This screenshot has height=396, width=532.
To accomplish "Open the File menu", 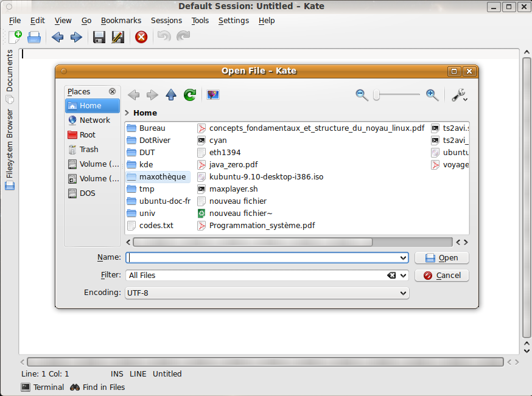I will (15, 21).
